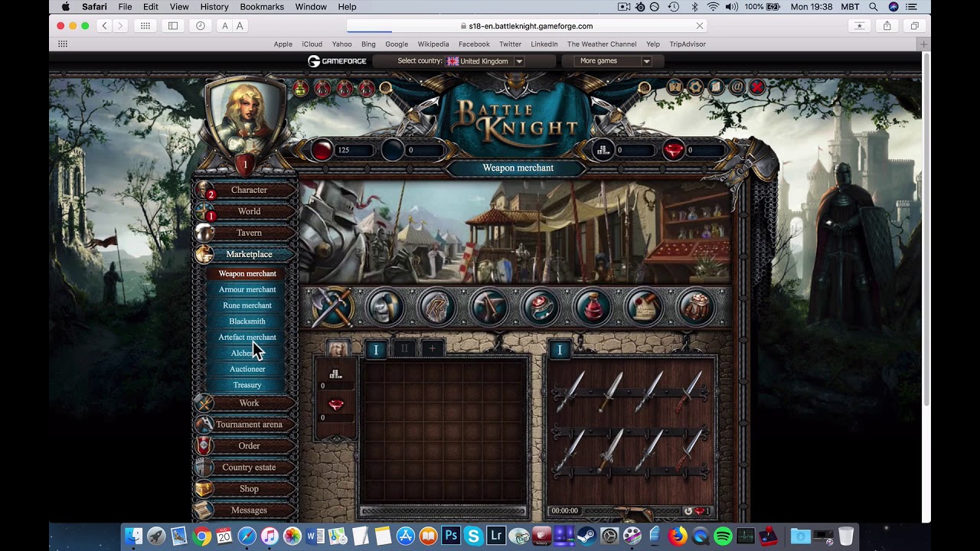Click the ruby gem icon in top resource bar

[x=673, y=150]
